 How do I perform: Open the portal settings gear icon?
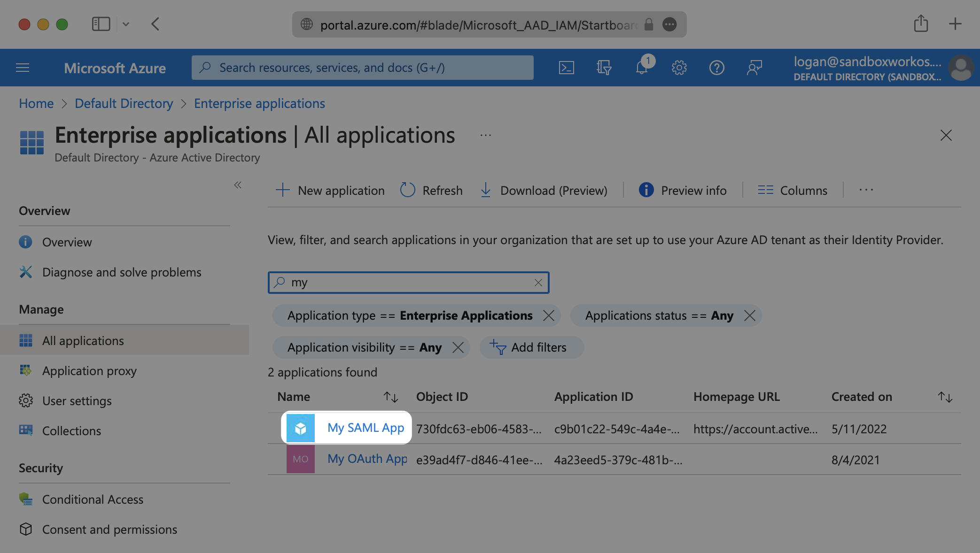point(679,68)
